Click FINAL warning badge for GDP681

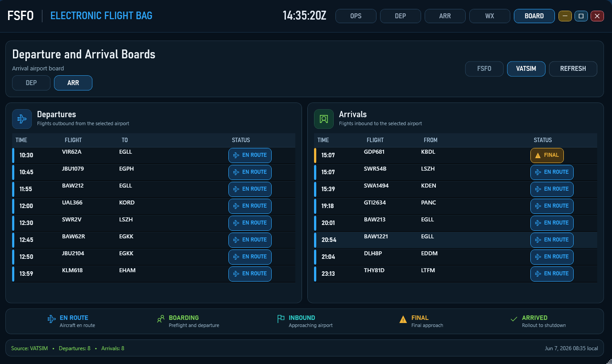click(x=547, y=155)
